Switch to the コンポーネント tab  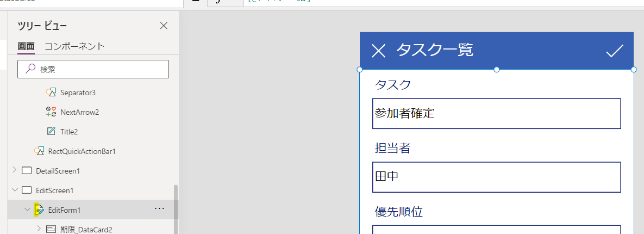pyautogui.click(x=74, y=46)
